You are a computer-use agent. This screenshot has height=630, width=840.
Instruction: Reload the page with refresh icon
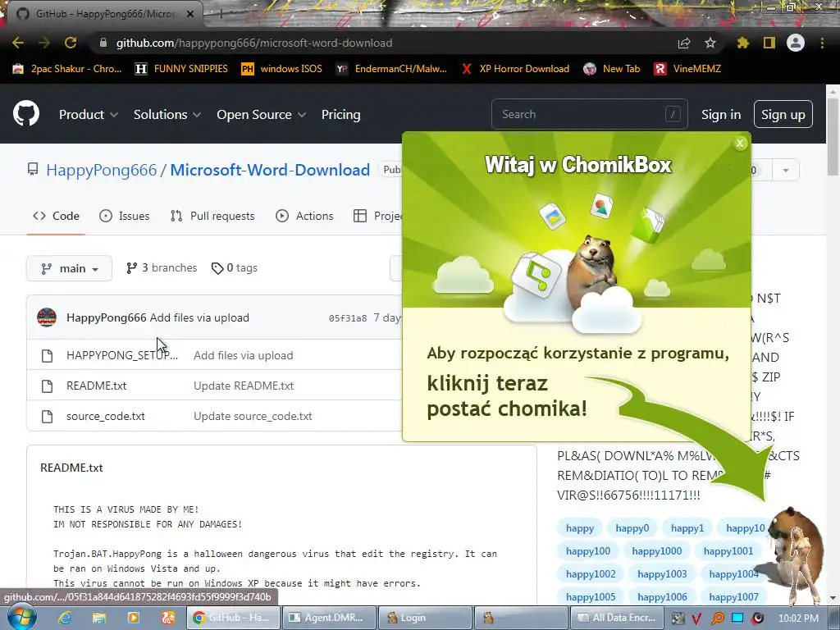71,43
